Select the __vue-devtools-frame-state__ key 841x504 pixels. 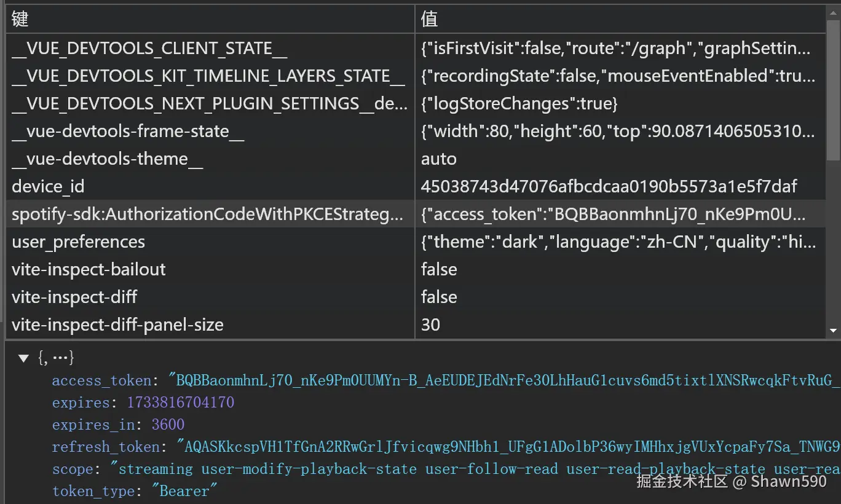pos(128,132)
